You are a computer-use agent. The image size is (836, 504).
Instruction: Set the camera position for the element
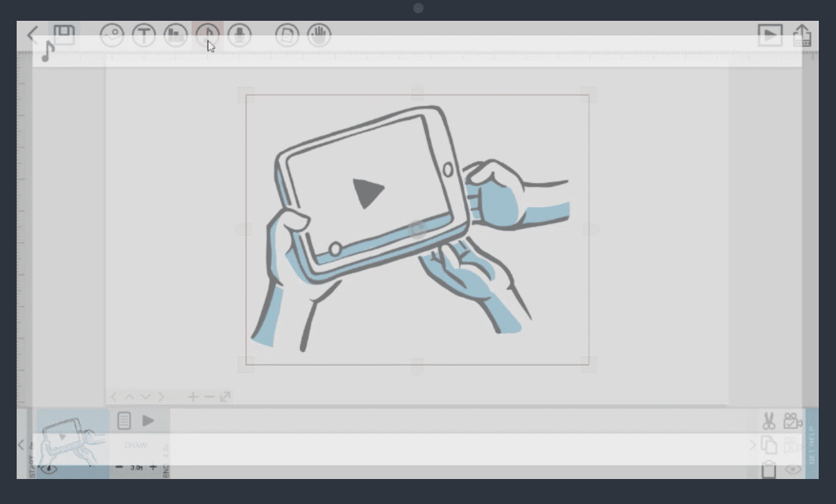point(793,421)
